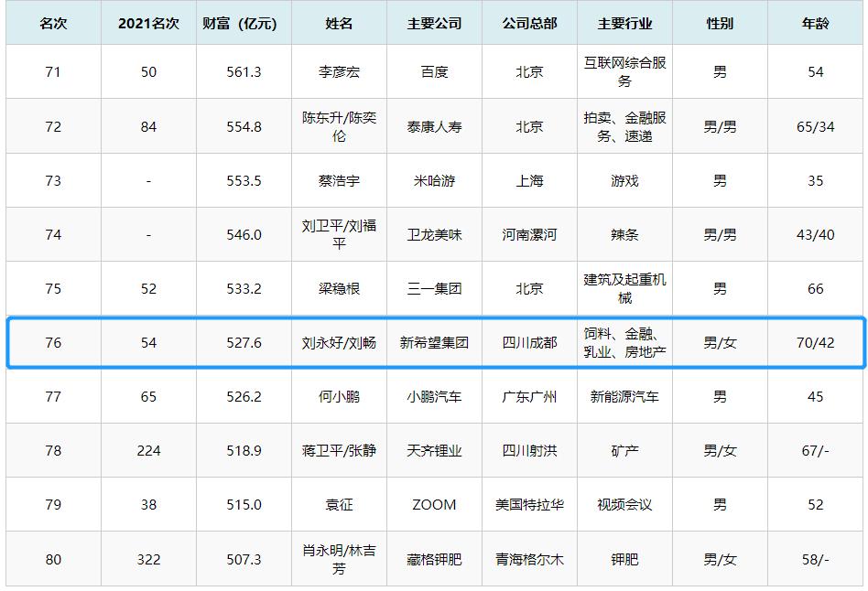The height and width of the screenshot is (591, 868).
Task: Click the 主要行业 column header
Action: (624, 23)
